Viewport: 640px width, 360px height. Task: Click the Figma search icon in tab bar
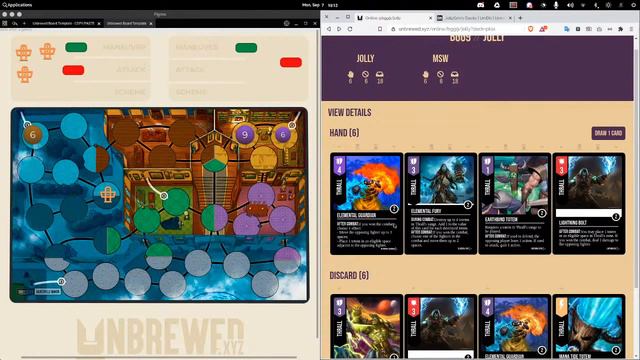15,23
